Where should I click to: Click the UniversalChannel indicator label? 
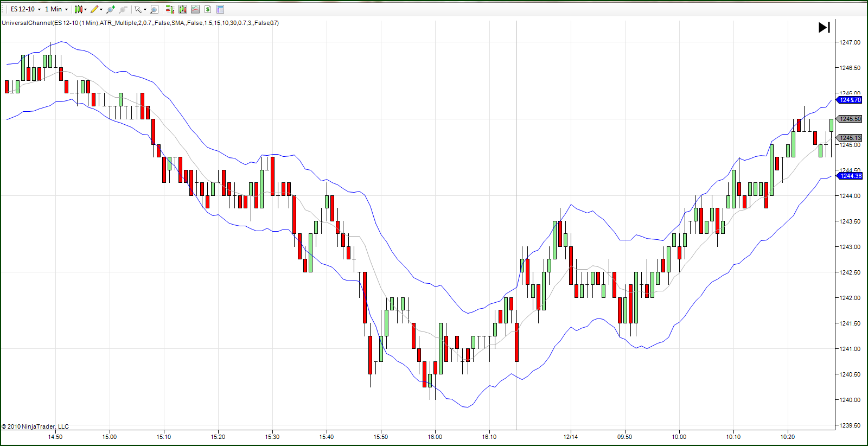(x=140, y=23)
